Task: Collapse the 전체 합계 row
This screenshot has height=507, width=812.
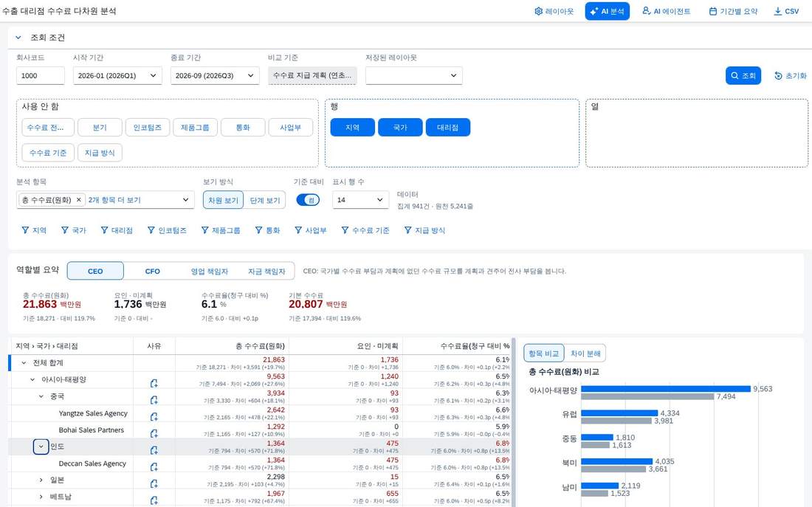Action: pyautogui.click(x=24, y=363)
